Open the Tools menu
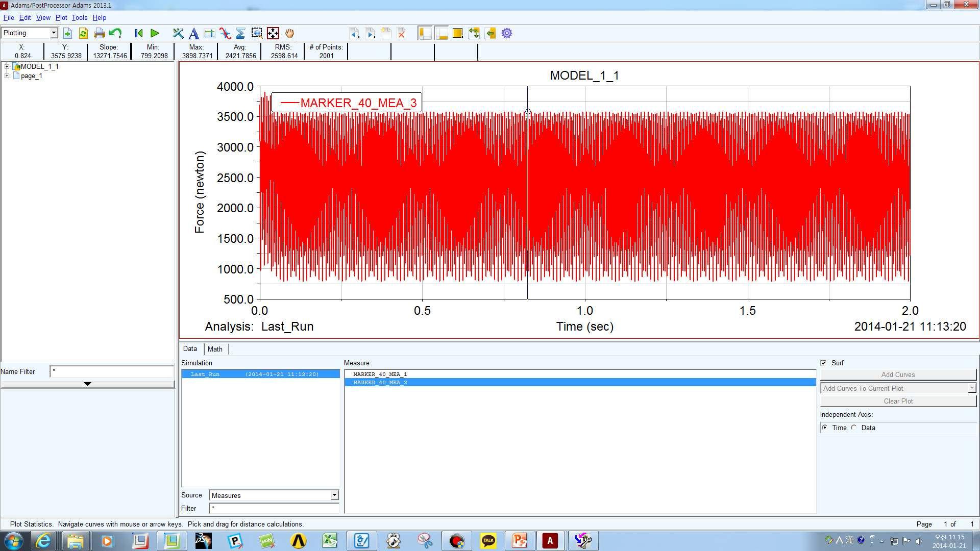Viewport: 980px width, 551px height. (80, 17)
